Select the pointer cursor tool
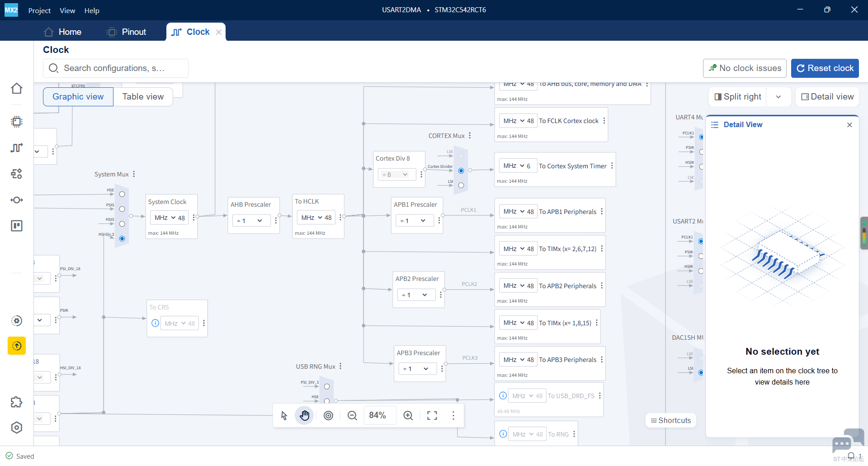This screenshot has width=868, height=466. click(284, 415)
